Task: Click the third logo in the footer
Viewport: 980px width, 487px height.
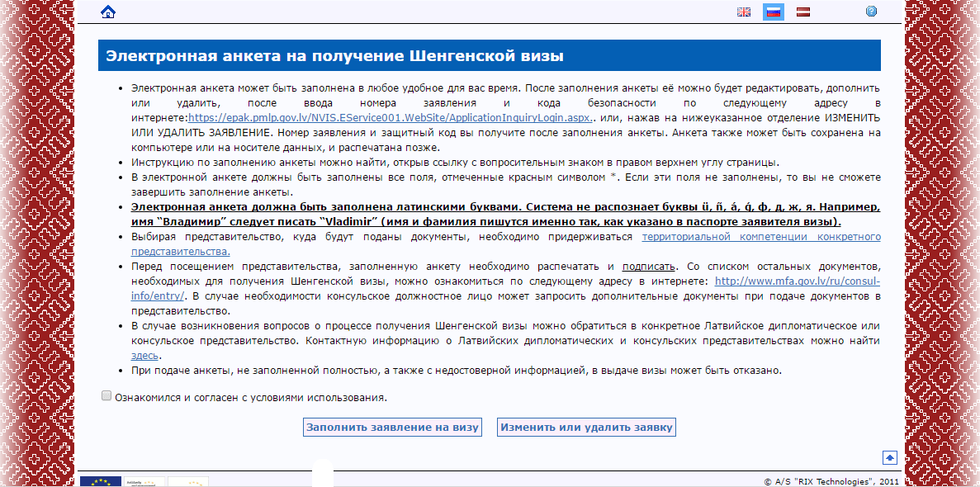Action: (x=187, y=481)
